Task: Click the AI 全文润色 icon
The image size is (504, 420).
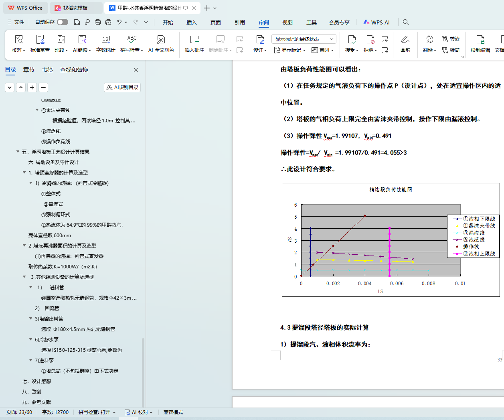Action: 161,40
